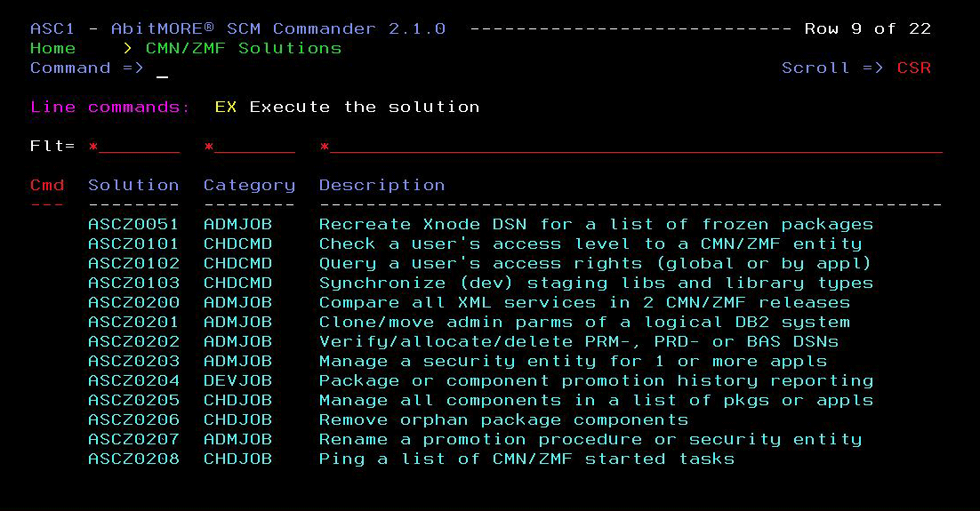Screen dimensions: 980x511
Task: Click the Description filter field
Action: [631, 146]
